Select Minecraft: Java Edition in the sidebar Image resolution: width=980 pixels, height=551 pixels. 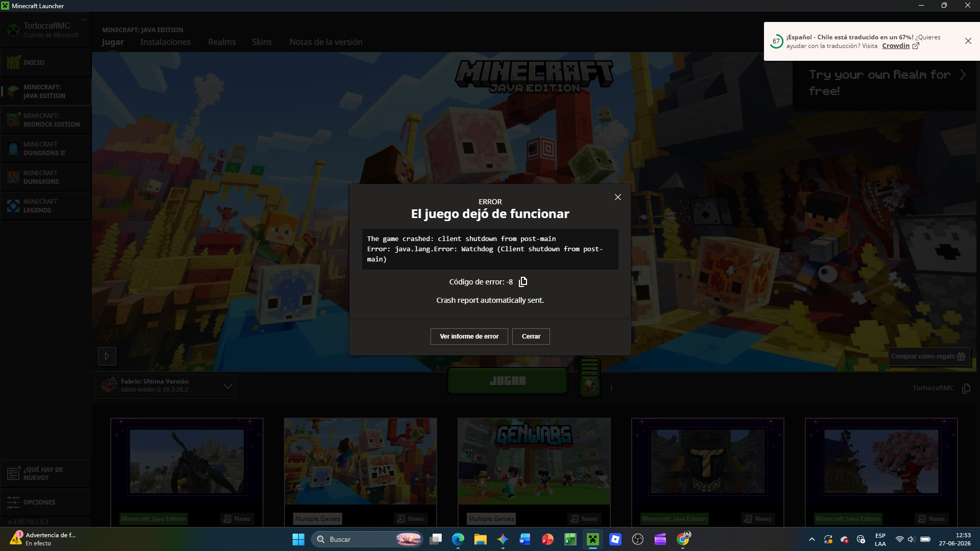coord(46,91)
